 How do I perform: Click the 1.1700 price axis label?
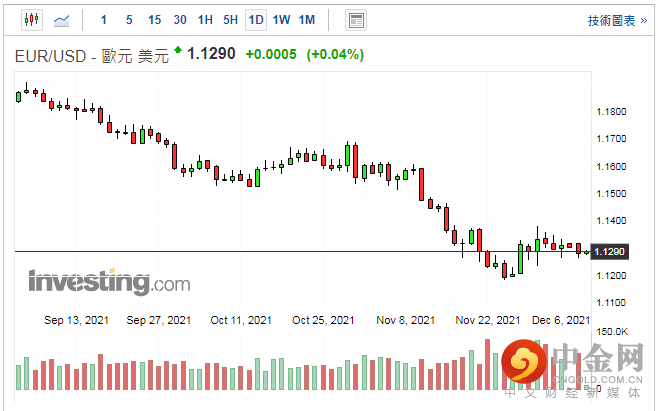[611, 139]
